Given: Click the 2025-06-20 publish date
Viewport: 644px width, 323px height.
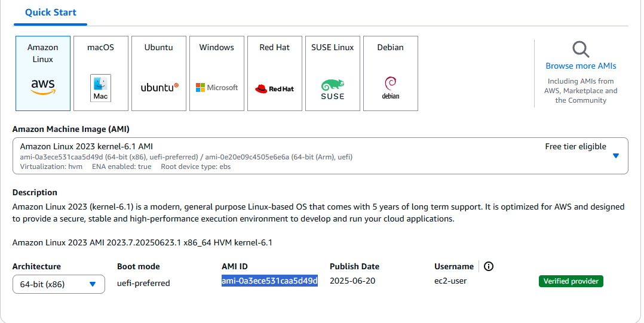Looking at the screenshot, I should coord(352,281).
